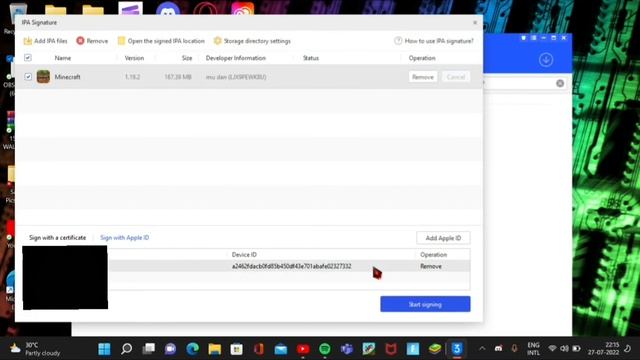Click the download circle icon in the blue window

546,60
